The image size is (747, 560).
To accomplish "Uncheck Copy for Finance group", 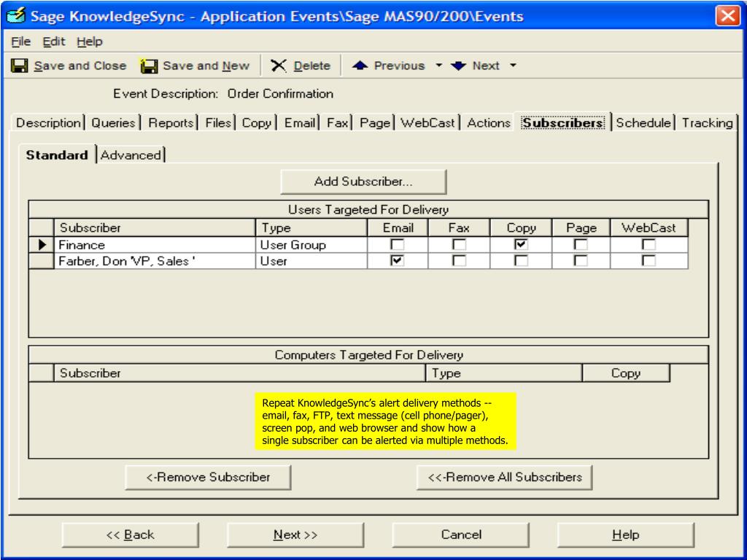I will pos(521,244).
